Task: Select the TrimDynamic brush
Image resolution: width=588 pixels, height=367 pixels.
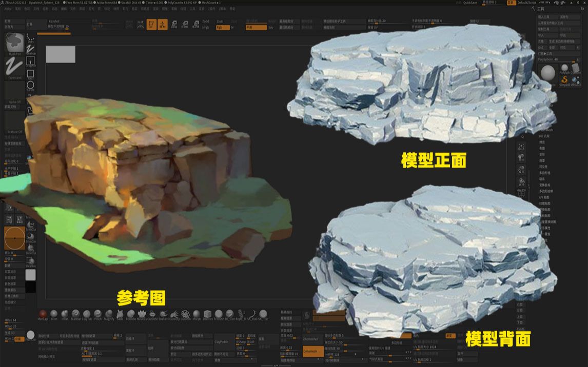Action: [x=219, y=314]
